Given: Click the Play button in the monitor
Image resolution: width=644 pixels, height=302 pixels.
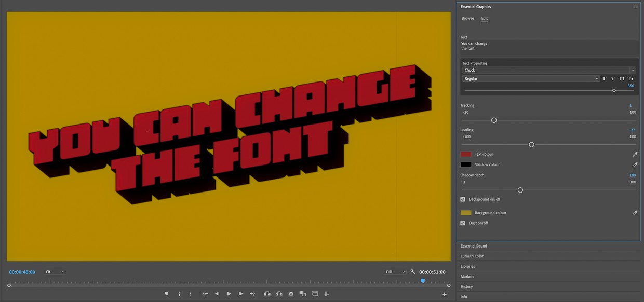Looking at the screenshot, I should 229,294.
